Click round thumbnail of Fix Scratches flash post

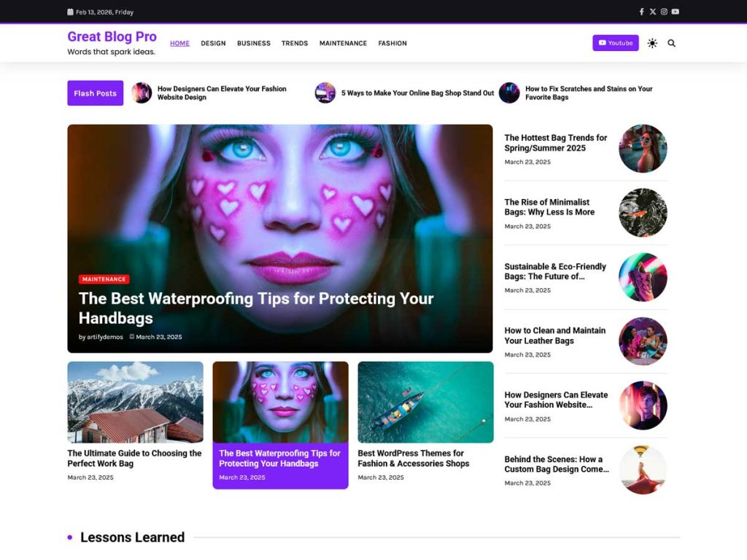tap(509, 93)
